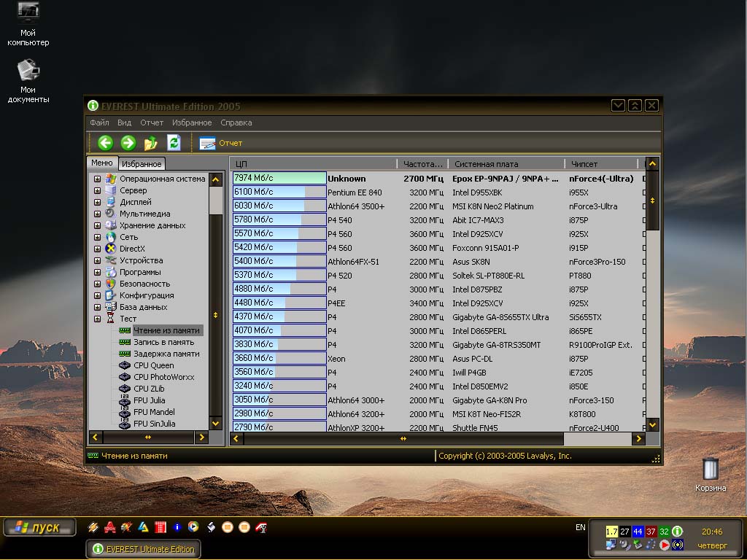Screen dimensions: 747x560
Task: Expand the Дисплей tree node
Action: coord(97,203)
